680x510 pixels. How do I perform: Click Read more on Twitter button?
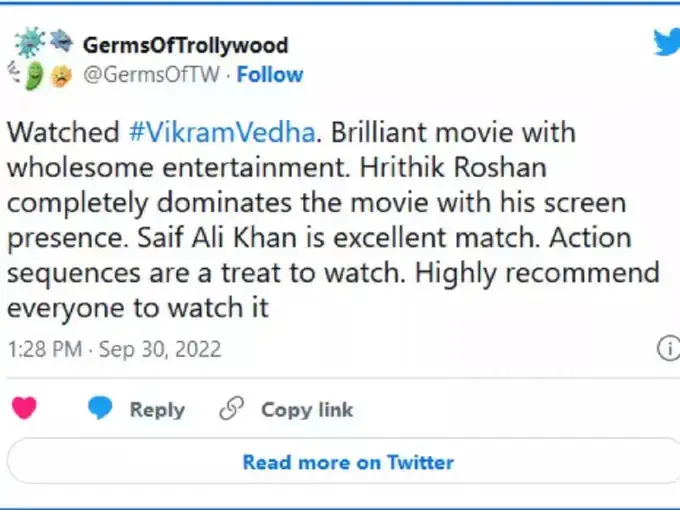348,462
